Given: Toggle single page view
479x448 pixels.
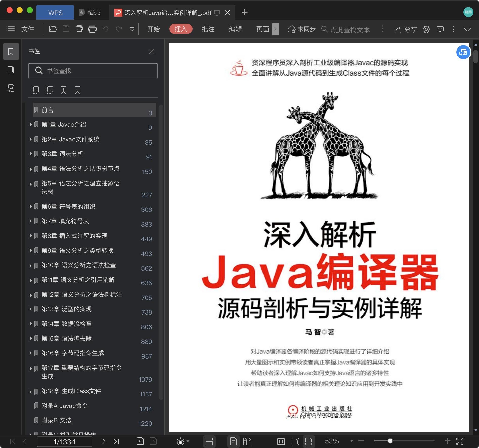Looking at the screenshot, I should click(x=233, y=442).
